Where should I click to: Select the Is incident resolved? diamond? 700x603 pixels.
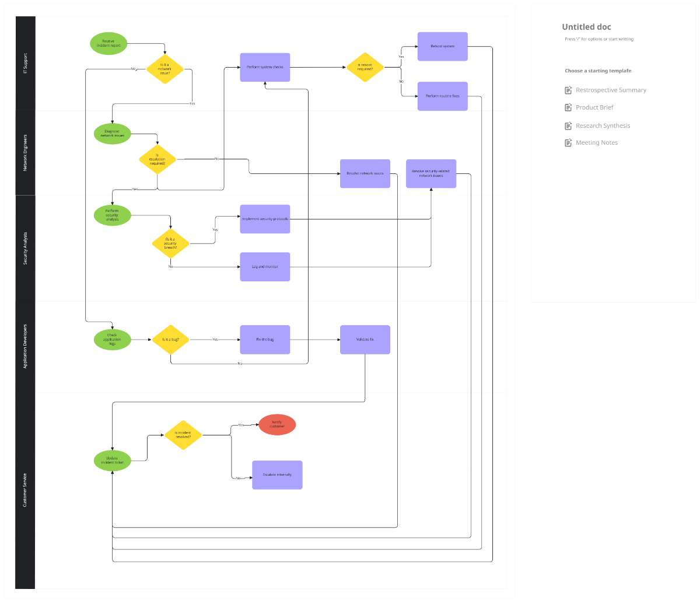(x=184, y=435)
